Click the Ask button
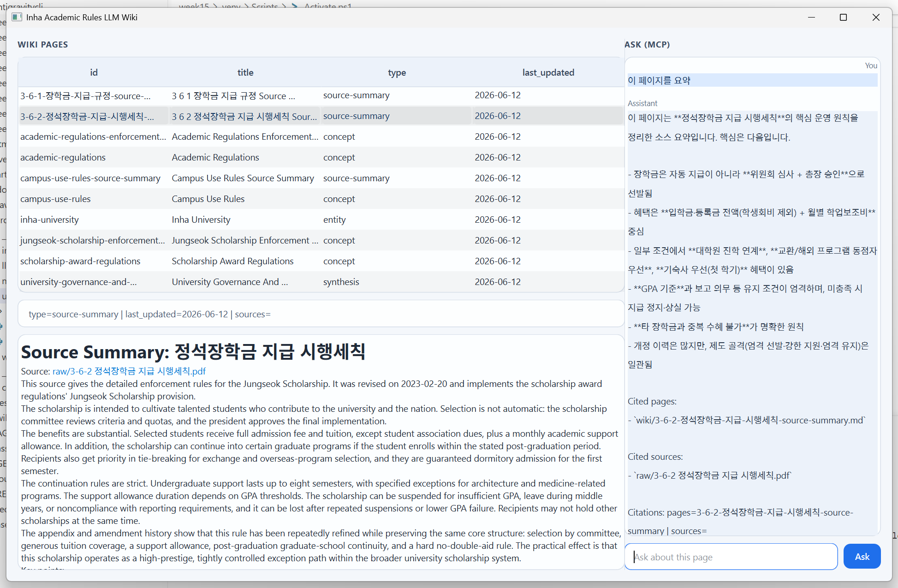This screenshot has width=898, height=588. (x=862, y=556)
